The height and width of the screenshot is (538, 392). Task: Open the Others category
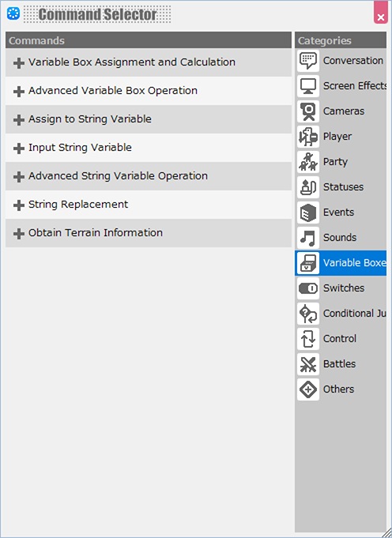tap(341, 389)
